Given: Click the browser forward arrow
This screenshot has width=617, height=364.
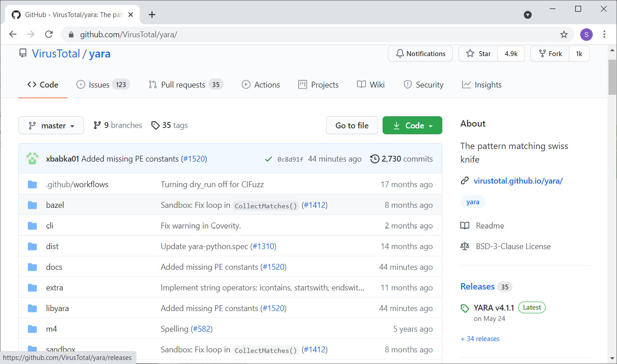Looking at the screenshot, I should pyautogui.click(x=31, y=34).
